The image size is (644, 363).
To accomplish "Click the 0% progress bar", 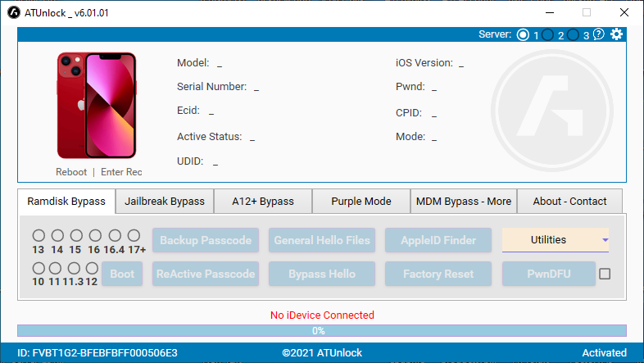I will coord(321,331).
